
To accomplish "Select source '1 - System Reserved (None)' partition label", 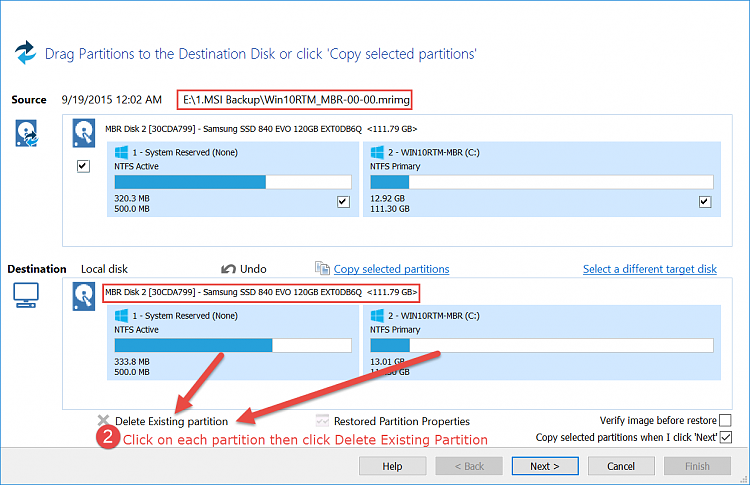I will (x=185, y=153).
